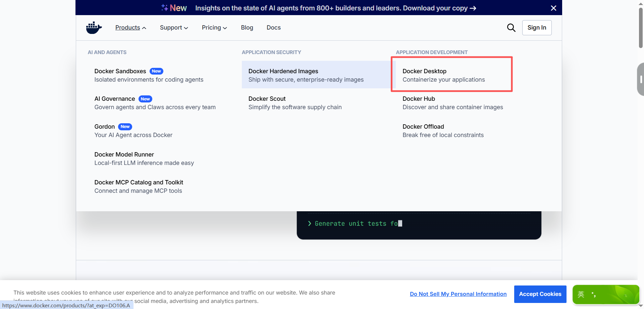Click the 'APPLICATION SECURITY' section heading
This screenshot has width=644, height=309.
point(271,52)
